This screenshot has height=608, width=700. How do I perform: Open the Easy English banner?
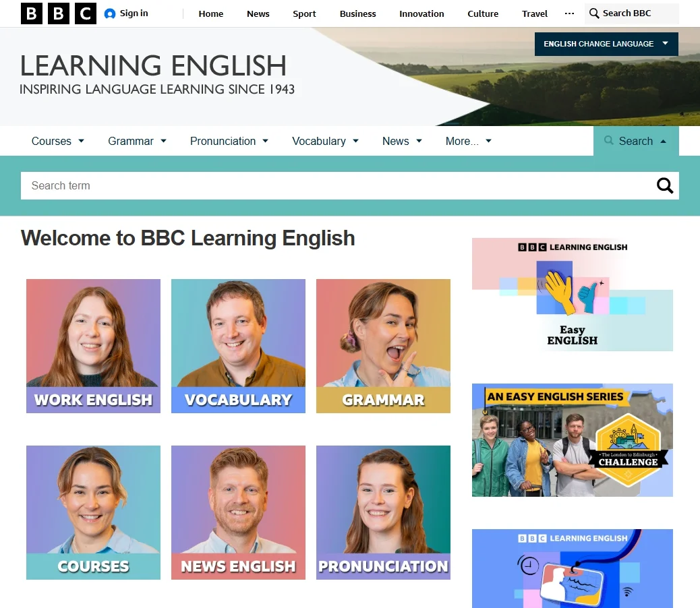pos(573,295)
